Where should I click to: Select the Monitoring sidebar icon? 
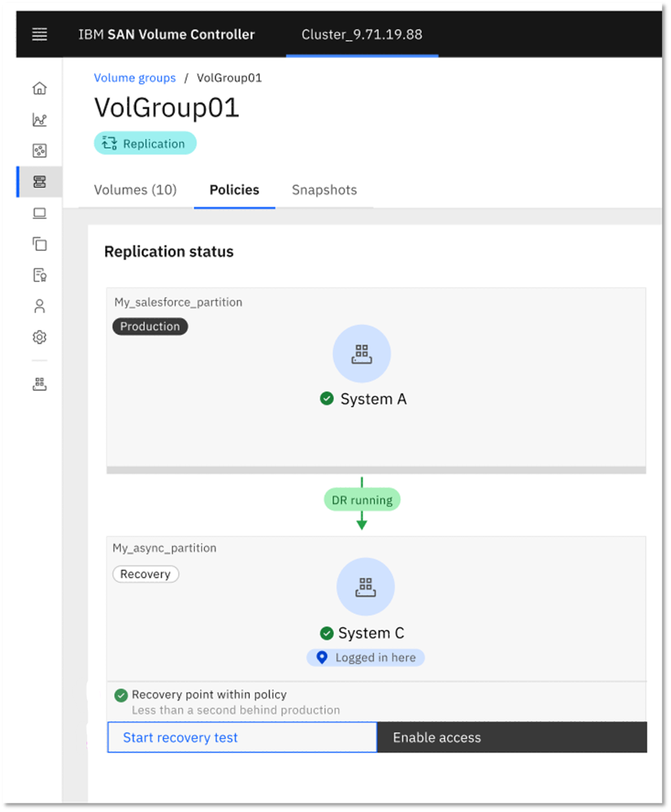pos(39,119)
